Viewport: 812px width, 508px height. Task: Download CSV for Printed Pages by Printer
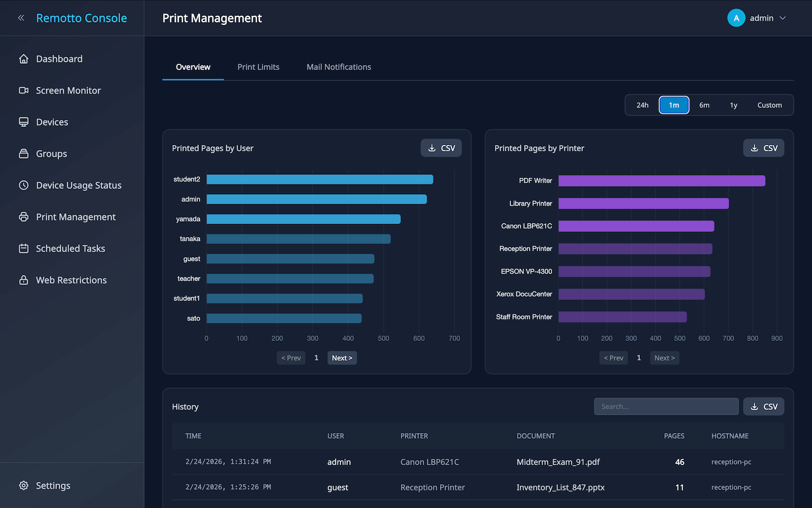pos(764,148)
